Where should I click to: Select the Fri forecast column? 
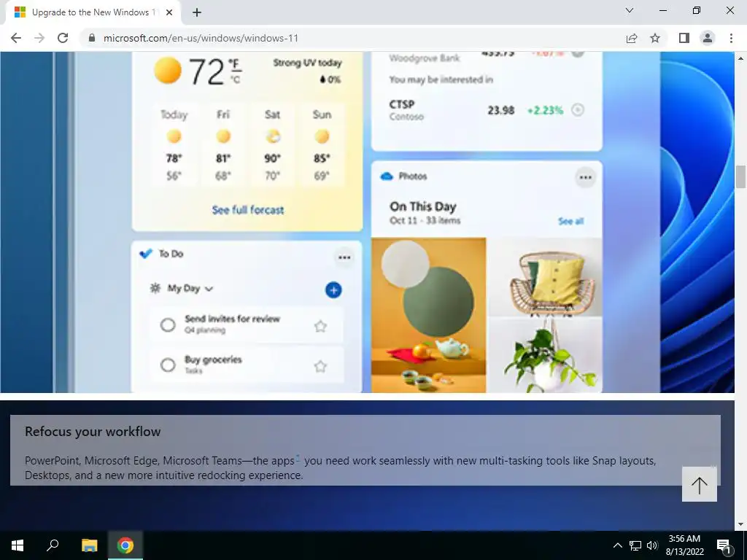pyautogui.click(x=223, y=144)
